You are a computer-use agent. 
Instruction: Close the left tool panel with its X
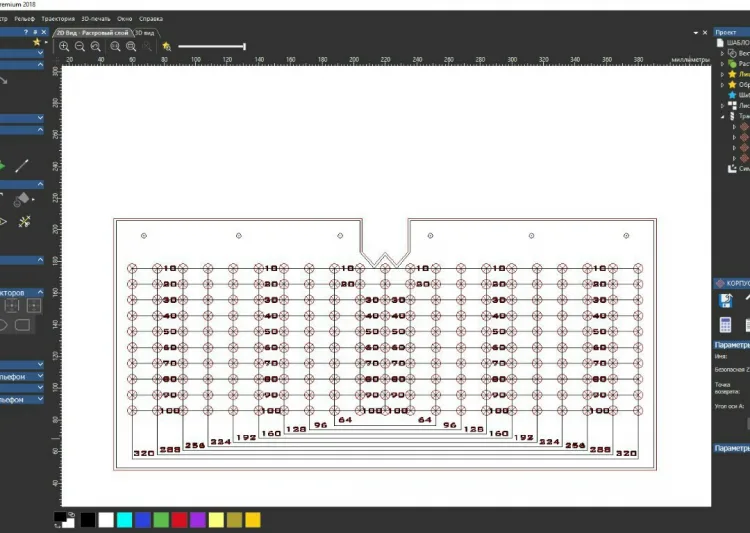click(x=44, y=32)
